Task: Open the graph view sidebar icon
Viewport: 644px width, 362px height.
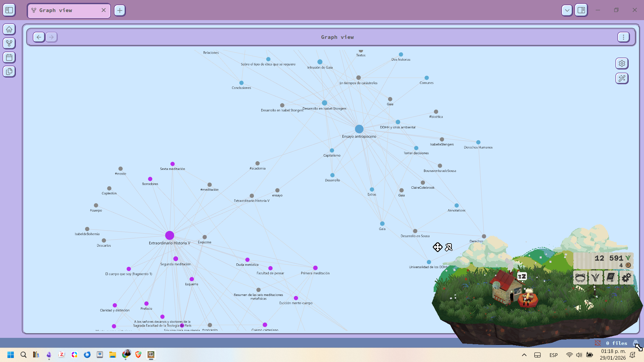Action: pos(9,43)
